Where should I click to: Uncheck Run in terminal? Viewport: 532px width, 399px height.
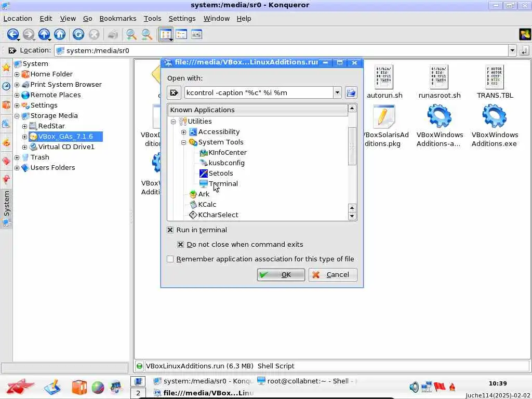coord(170,230)
